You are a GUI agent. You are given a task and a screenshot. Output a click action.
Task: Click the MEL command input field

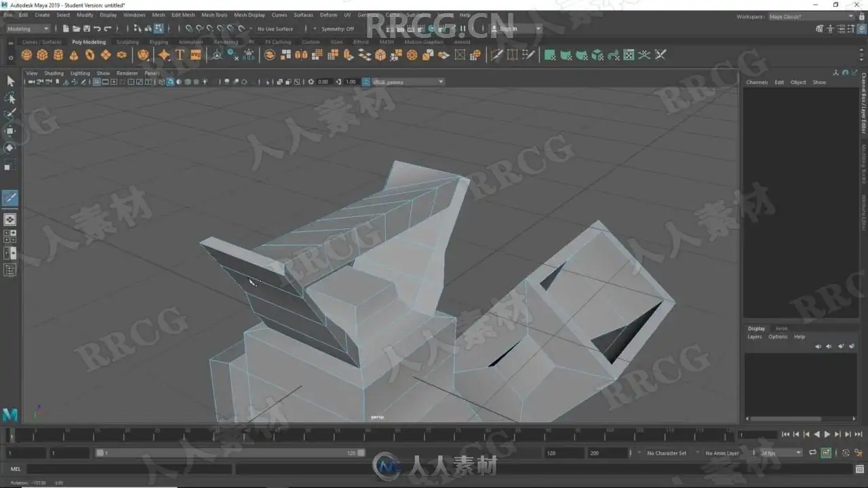point(129,469)
